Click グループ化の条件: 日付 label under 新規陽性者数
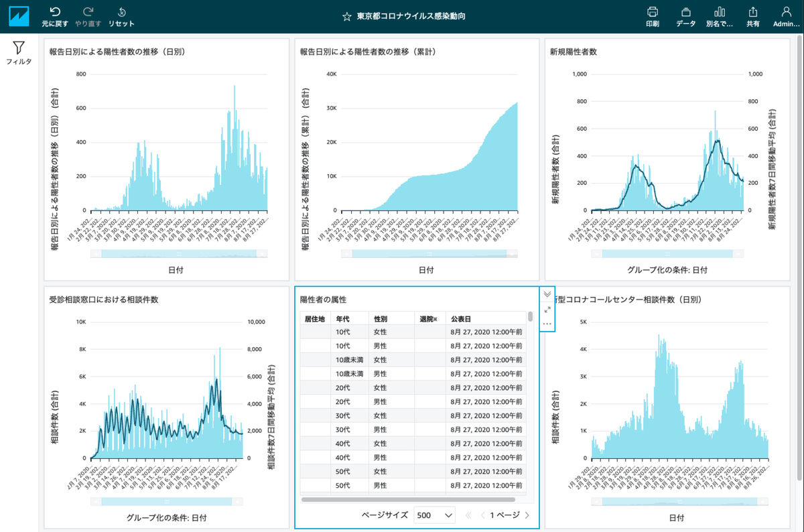The image size is (804, 532). 667,270
